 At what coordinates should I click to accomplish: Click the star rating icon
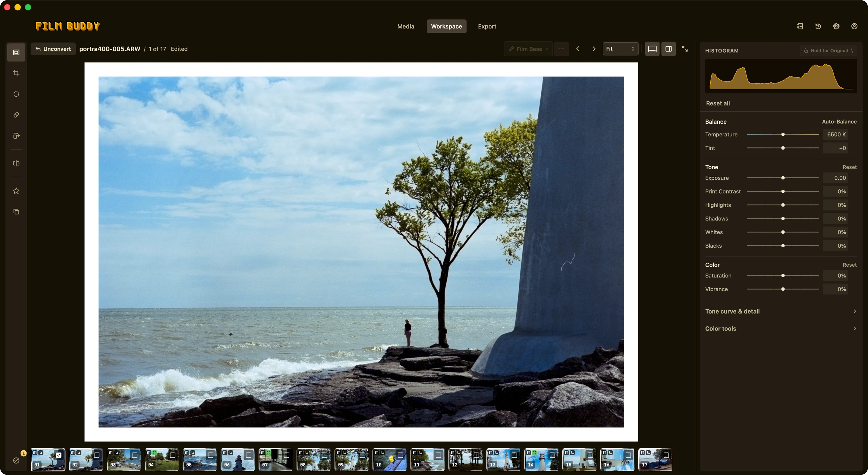coord(16,191)
